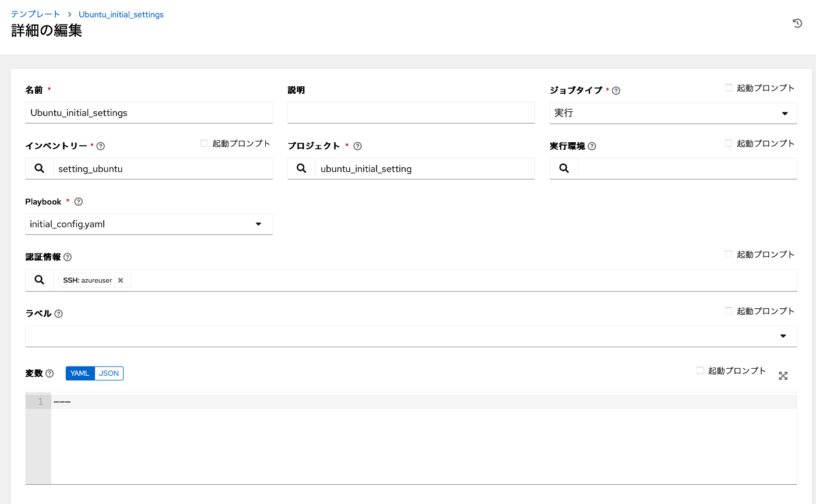Screen dimensions: 816x504
Task: Click the inventory field showing setting_ubuntu
Action: click(x=163, y=168)
